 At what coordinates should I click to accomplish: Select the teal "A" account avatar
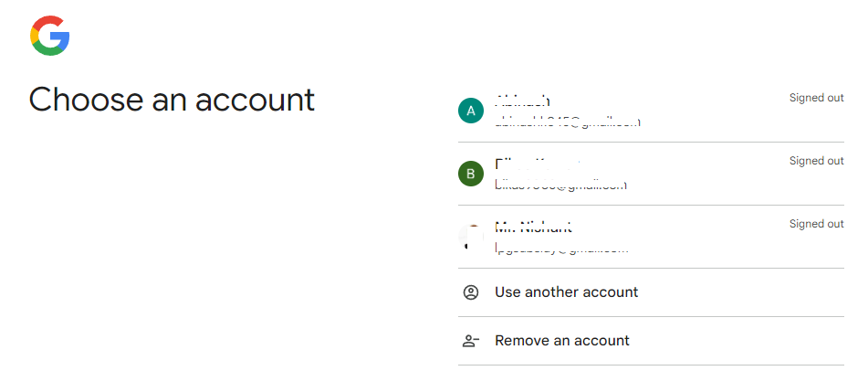(471, 111)
